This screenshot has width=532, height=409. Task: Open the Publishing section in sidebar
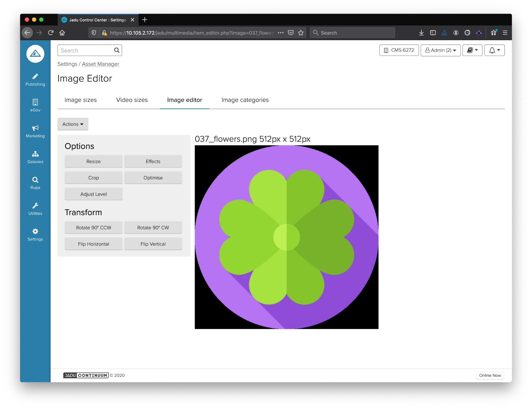pyautogui.click(x=35, y=80)
